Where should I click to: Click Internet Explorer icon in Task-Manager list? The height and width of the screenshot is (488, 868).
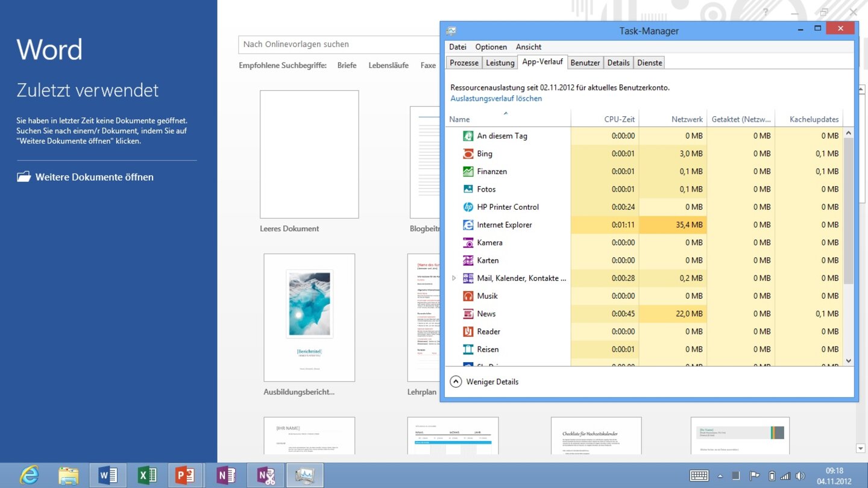468,225
